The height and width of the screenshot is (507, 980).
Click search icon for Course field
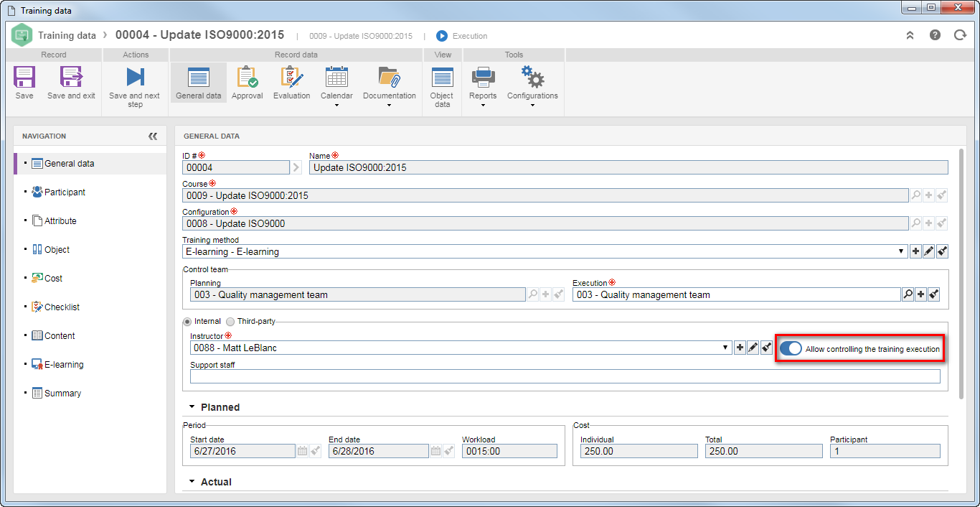pos(916,195)
